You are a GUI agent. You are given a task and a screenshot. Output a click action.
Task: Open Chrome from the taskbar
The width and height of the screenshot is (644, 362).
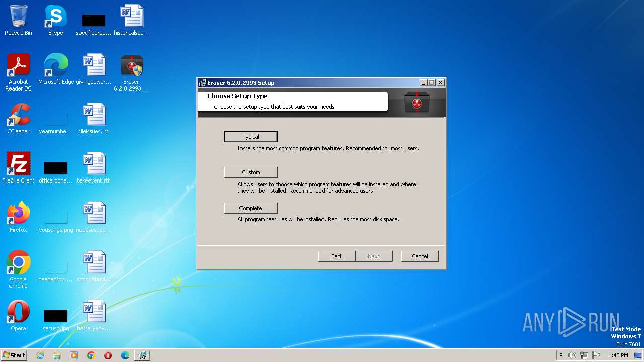point(91,355)
